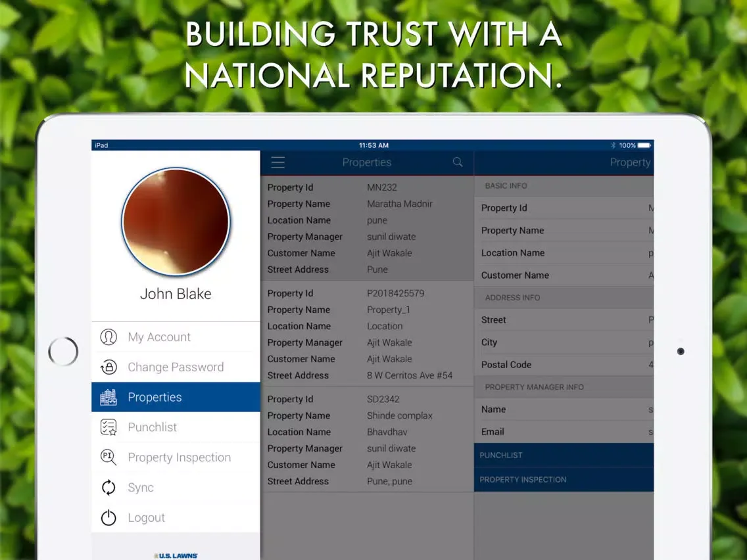Select Email row under Property Manager Info
This screenshot has height=560, width=747.
click(564, 432)
